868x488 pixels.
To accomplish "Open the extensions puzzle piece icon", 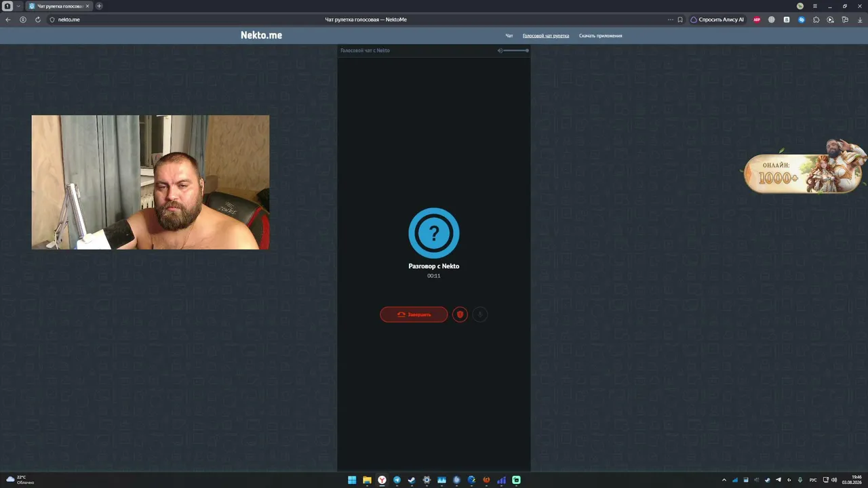I will pyautogui.click(x=816, y=20).
